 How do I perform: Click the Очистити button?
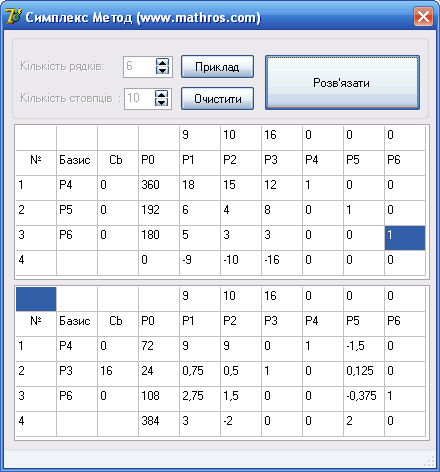217,99
